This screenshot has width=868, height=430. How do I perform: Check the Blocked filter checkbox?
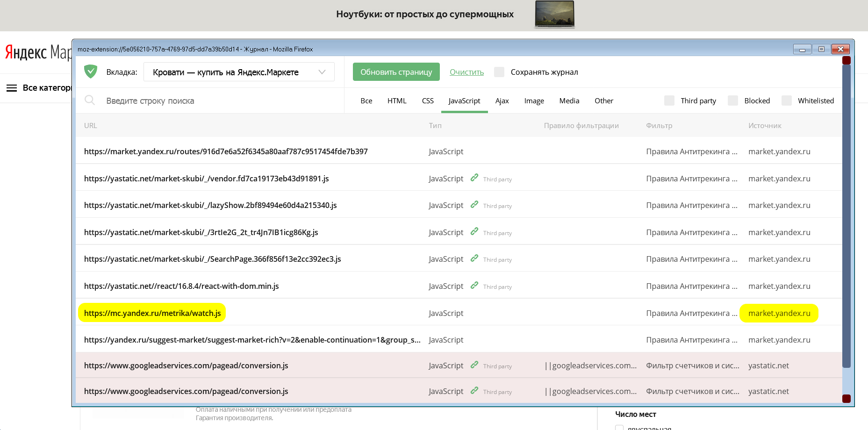tap(732, 100)
